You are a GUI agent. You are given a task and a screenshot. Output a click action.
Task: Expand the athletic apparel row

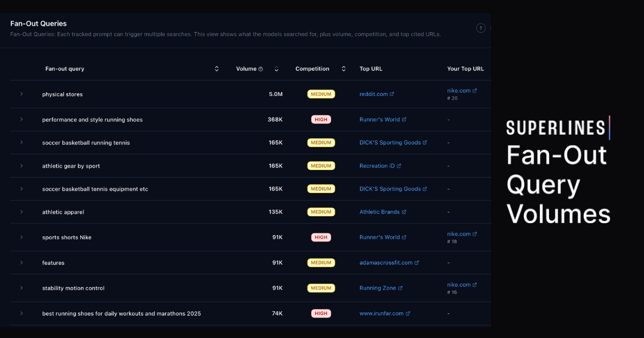21,211
